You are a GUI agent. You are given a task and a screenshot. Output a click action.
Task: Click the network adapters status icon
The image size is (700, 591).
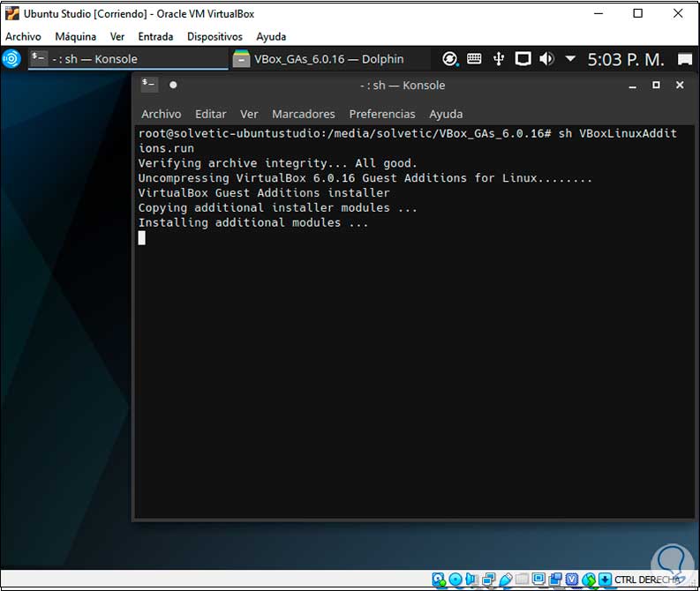489,580
